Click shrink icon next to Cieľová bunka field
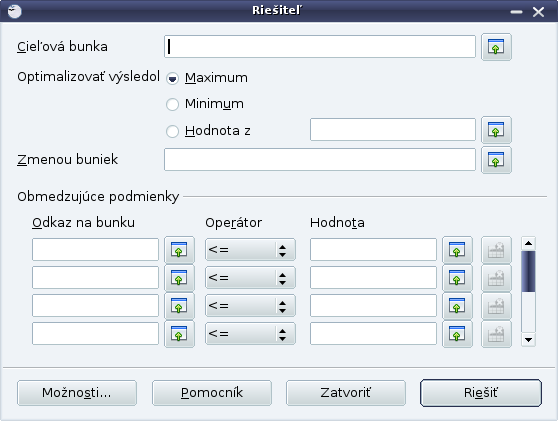Image resolution: width=558 pixels, height=421 pixels. (x=496, y=47)
